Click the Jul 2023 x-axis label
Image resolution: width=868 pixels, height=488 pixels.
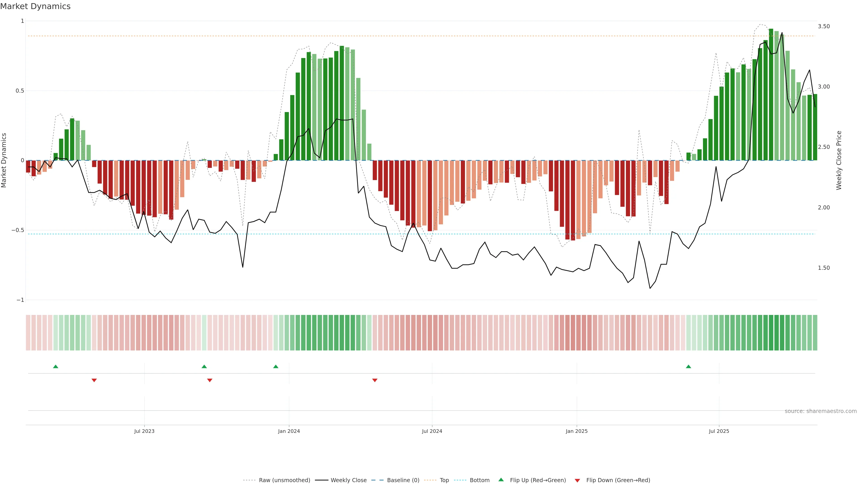pyautogui.click(x=144, y=431)
